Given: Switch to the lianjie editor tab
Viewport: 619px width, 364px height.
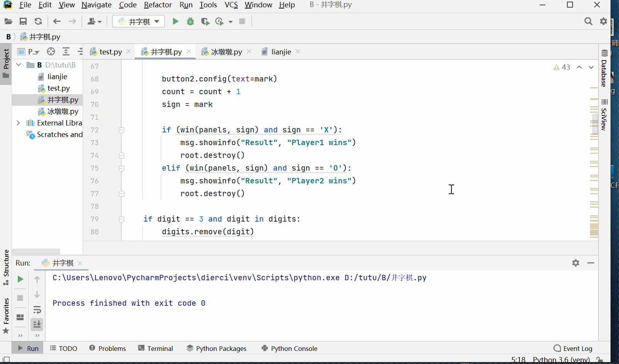Looking at the screenshot, I should click(281, 52).
